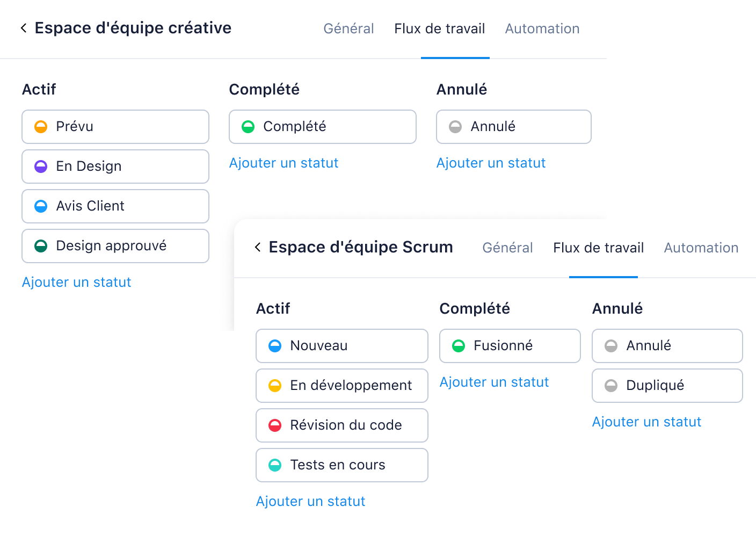The height and width of the screenshot is (550, 756).
Task: Click the orange status icon on Prévu
Action: point(41,127)
